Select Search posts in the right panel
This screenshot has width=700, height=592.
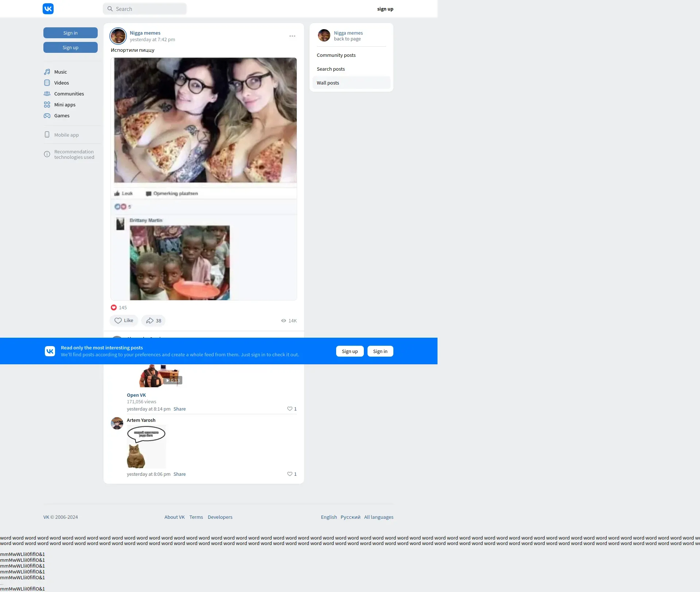331,69
